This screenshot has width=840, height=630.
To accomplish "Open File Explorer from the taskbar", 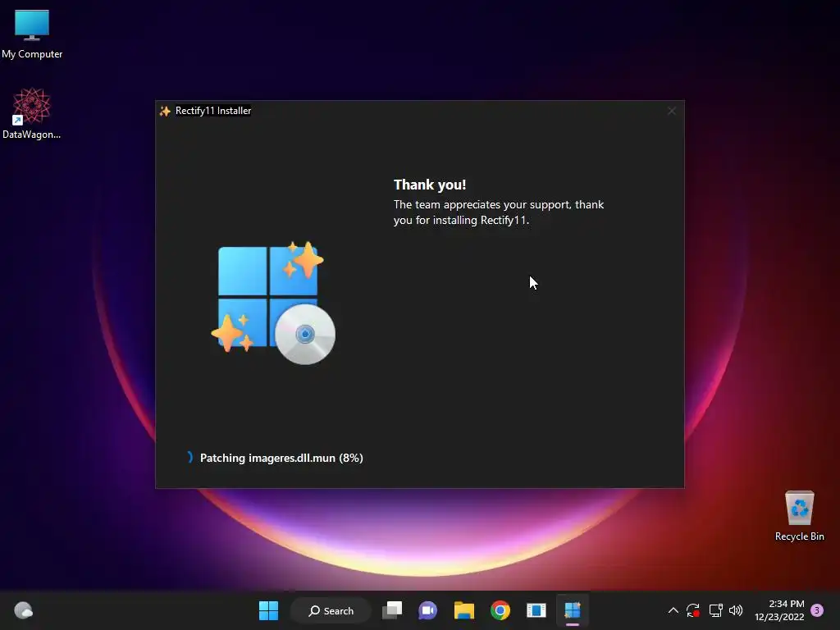I will click(x=464, y=610).
